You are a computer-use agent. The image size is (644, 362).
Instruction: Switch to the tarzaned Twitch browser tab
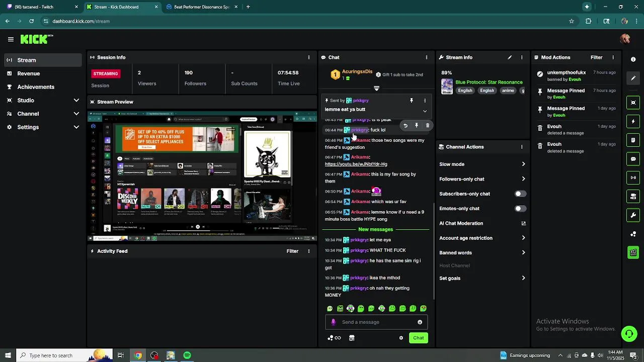point(42,7)
